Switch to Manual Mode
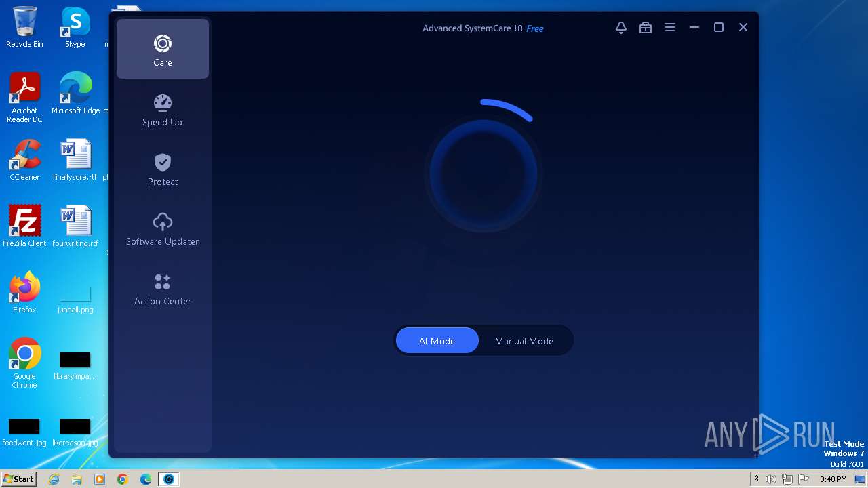Screen dimensions: 868x488 (x=524, y=341)
